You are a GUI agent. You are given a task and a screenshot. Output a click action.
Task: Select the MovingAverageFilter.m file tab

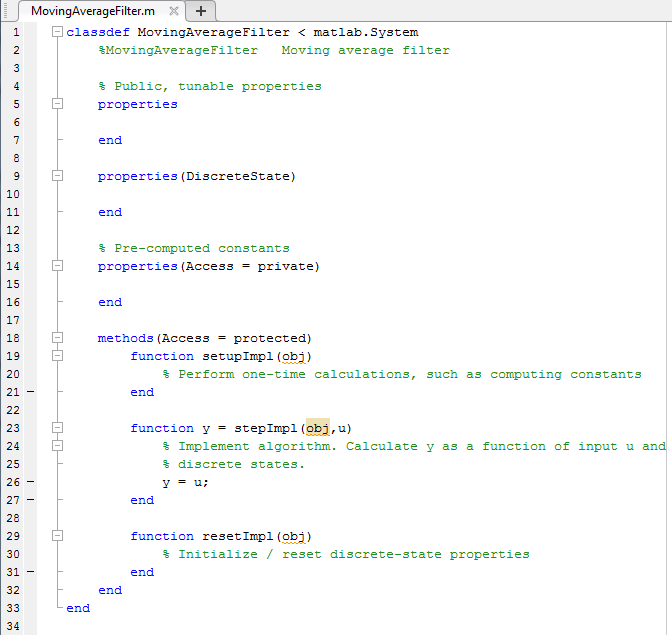coord(92,11)
